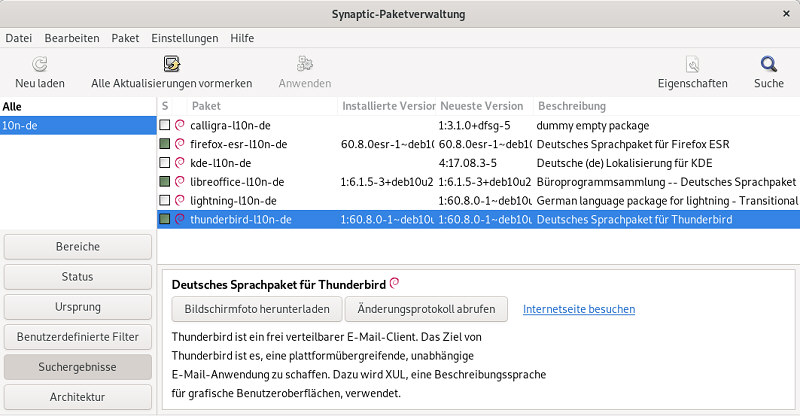The width and height of the screenshot is (800, 416).
Task: Sort list by Paket column header
Action: click(x=206, y=106)
